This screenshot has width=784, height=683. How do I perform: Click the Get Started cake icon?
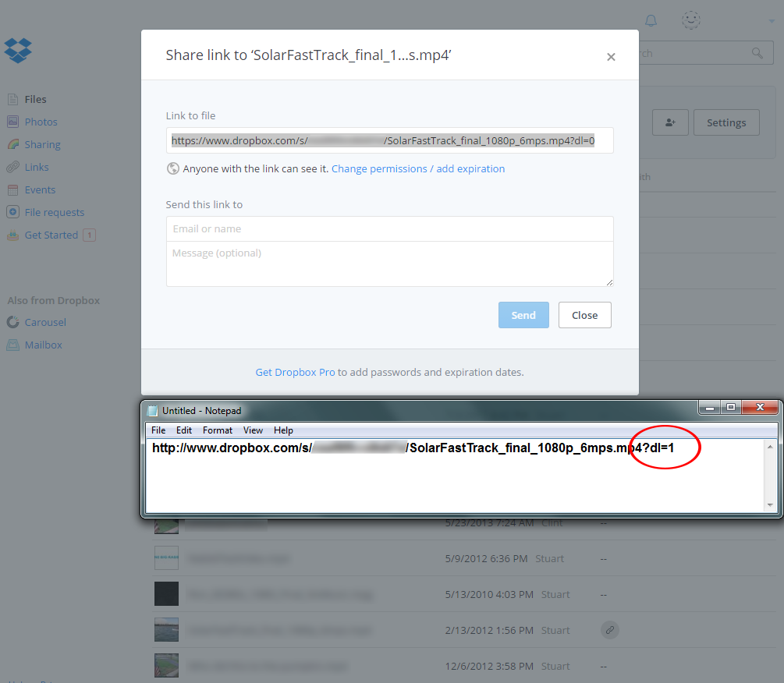(13, 235)
